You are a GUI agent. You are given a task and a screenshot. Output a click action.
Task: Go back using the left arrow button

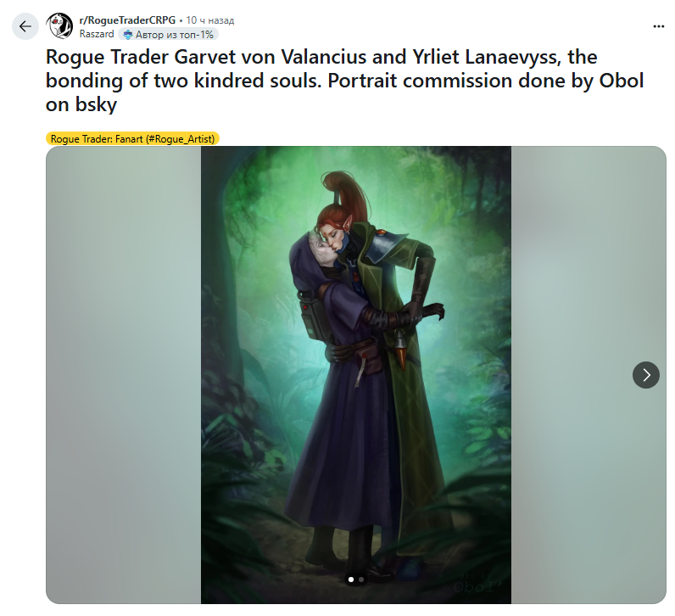pos(25,26)
